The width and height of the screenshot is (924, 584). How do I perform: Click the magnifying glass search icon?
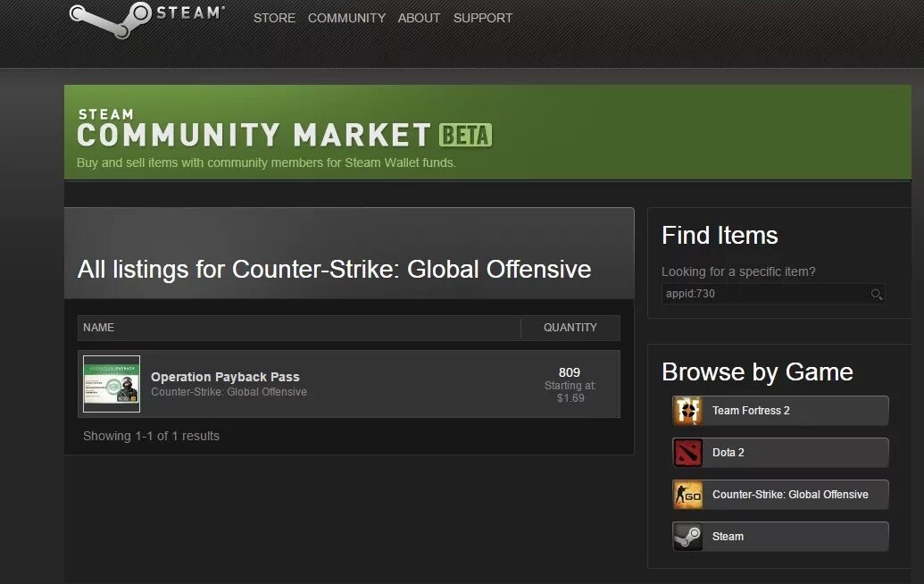click(x=877, y=294)
